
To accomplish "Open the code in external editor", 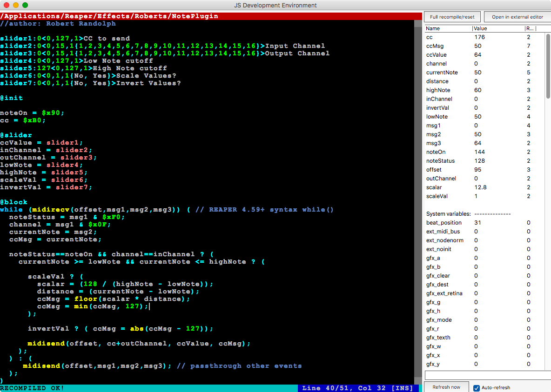I will pos(517,17).
